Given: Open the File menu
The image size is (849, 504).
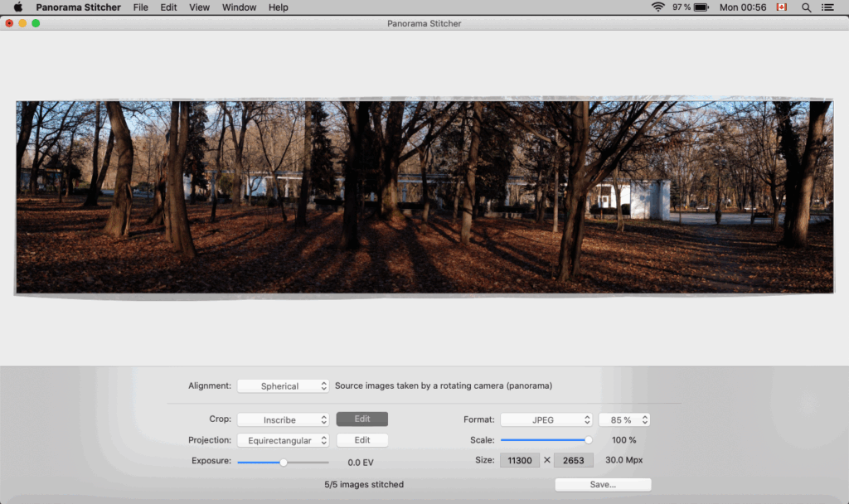Looking at the screenshot, I should (x=140, y=7).
